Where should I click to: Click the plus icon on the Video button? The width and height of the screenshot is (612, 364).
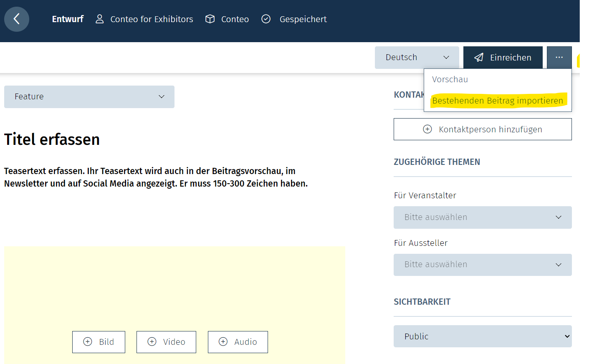point(152,342)
